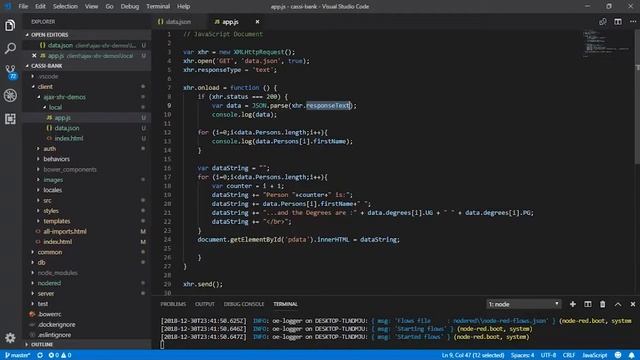Create a new terminal with plus icon

[x=573, y=304]
